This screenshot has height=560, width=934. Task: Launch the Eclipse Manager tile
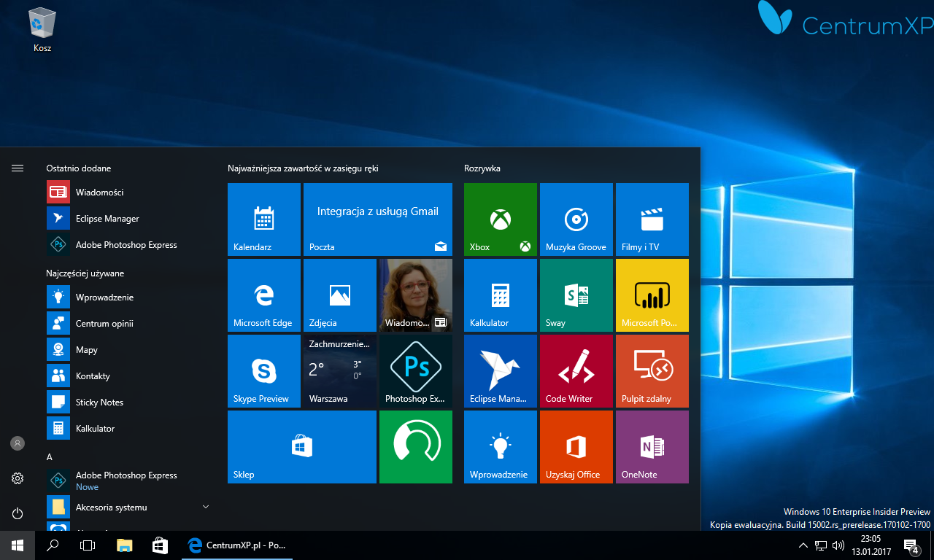(501, 371)
